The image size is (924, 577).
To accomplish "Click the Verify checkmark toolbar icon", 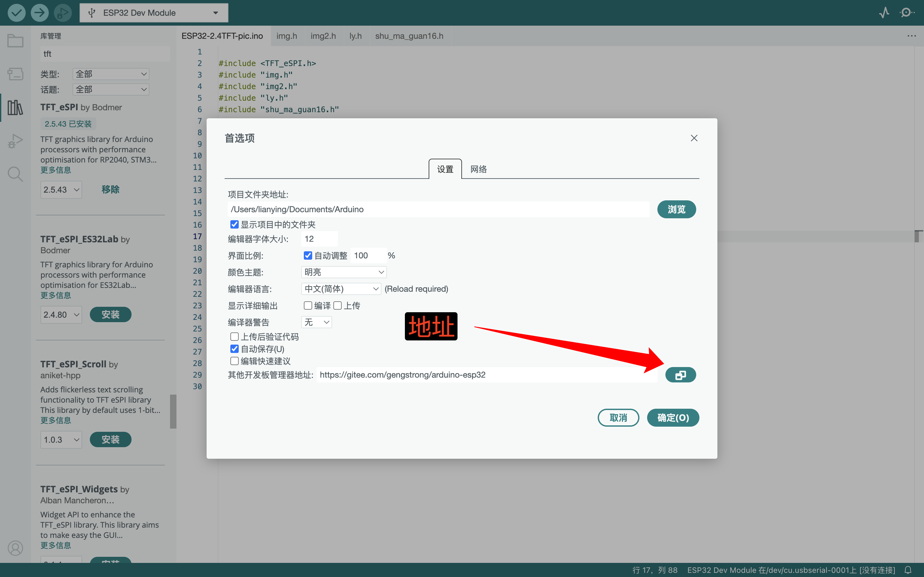I will (16, 13).
